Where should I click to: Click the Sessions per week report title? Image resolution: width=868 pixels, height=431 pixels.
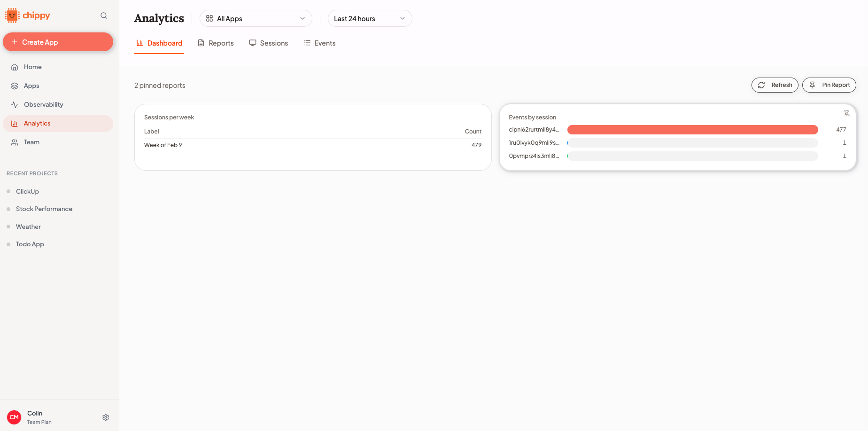[169, 118]
